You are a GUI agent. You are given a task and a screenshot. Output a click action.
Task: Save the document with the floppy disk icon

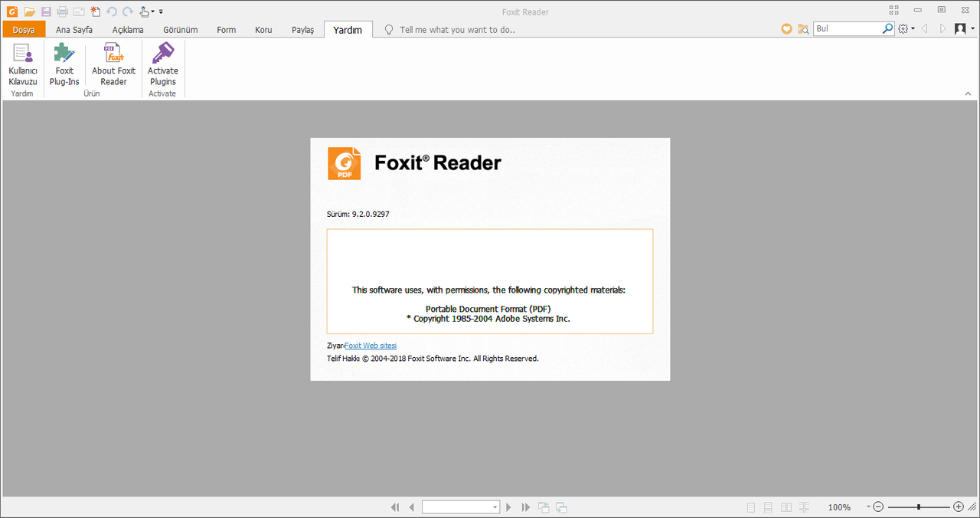(x=46, y=11)
